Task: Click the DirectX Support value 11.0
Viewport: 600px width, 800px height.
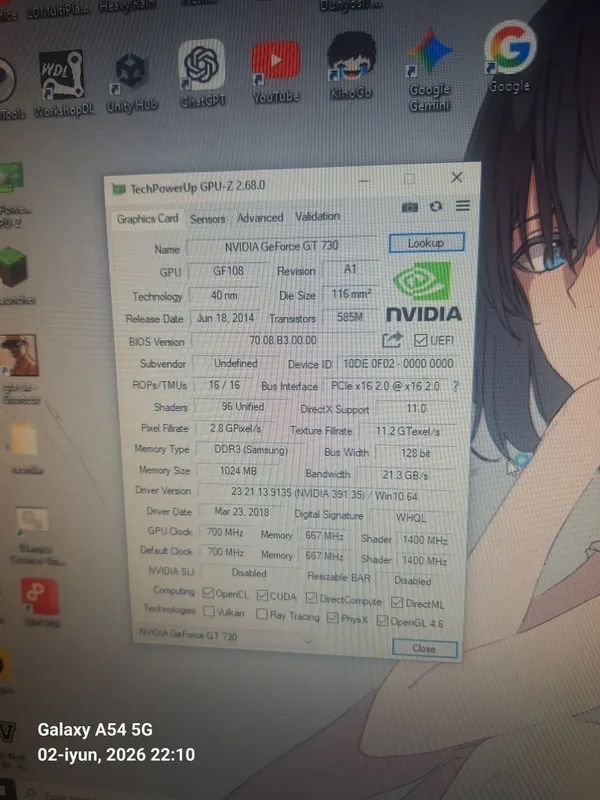Action: (416, 409)
